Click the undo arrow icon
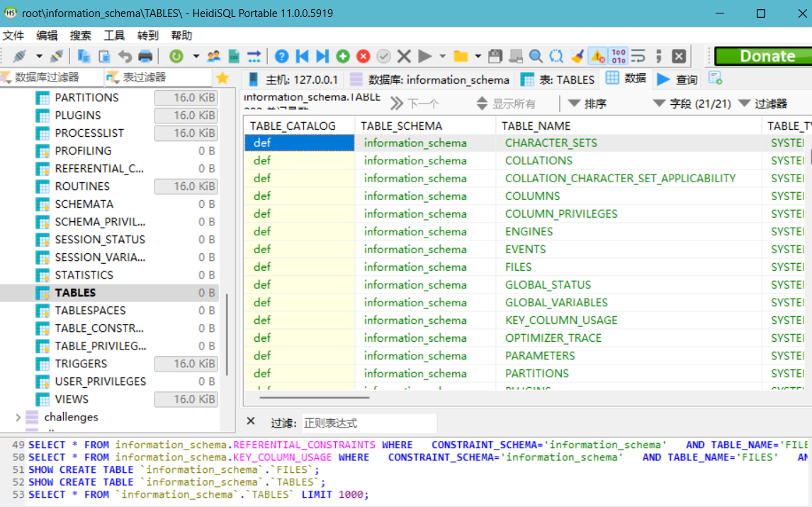812x507 pixels. tap(125, 56)
